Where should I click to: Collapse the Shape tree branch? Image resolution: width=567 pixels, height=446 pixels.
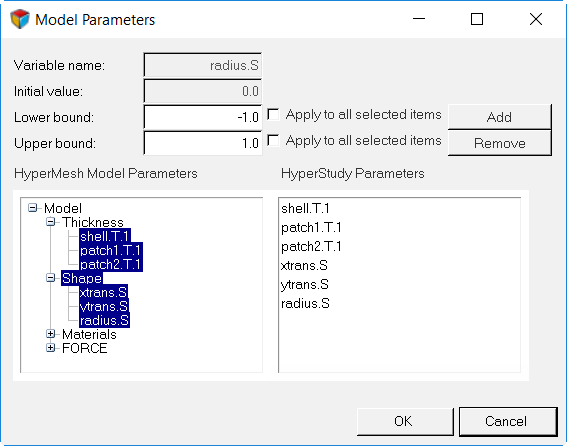coord(51,278)
